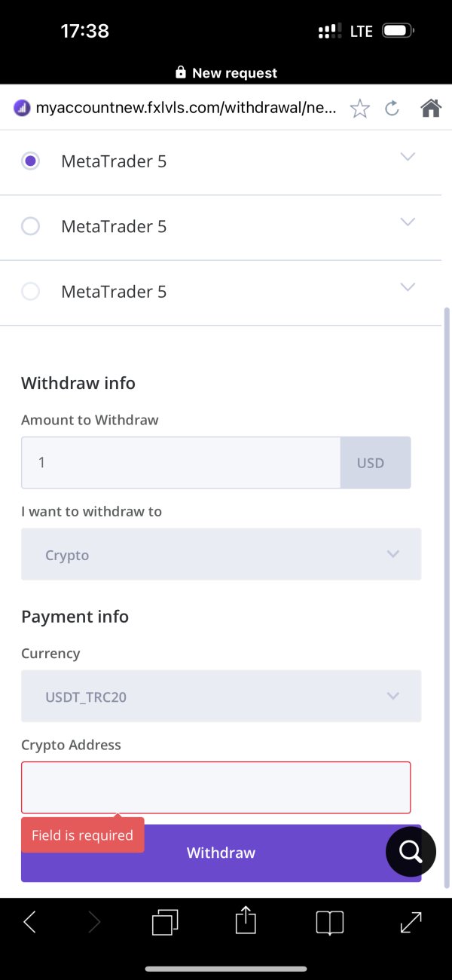Tap the share icon in bottom bar
The width and height of the screenshot is (452, 980).
pos(246,922)
